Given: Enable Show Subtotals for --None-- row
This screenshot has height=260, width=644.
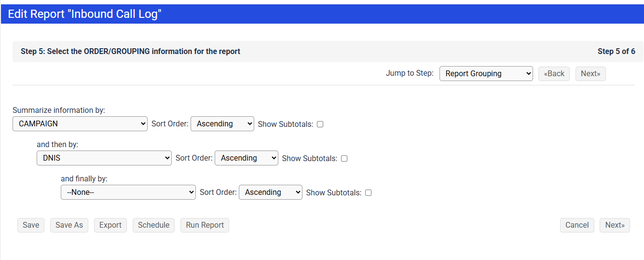Looking at the screenshot, I should tap(368, 193).
